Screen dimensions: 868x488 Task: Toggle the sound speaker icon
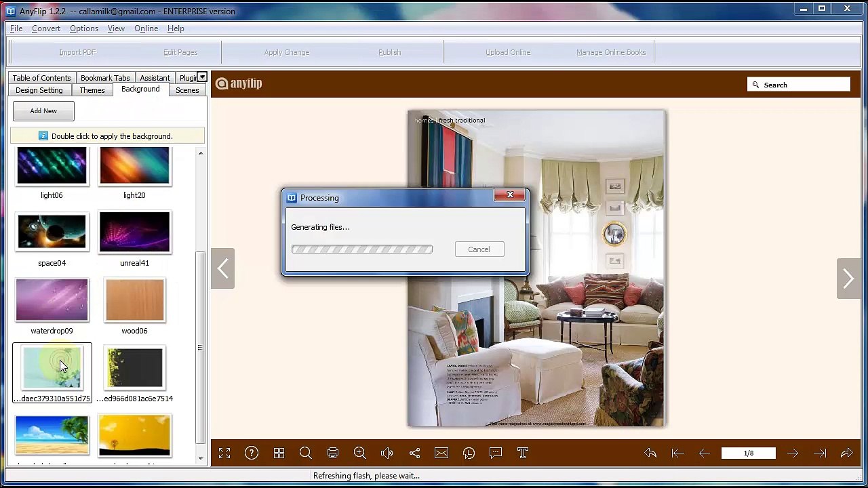(x=387, y=453)
